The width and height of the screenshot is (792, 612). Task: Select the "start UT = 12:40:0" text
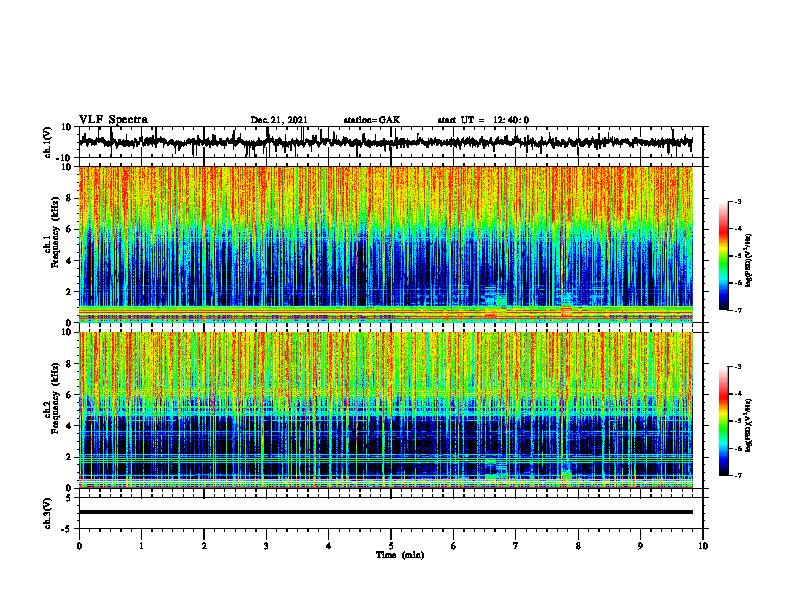coord(483,120)
